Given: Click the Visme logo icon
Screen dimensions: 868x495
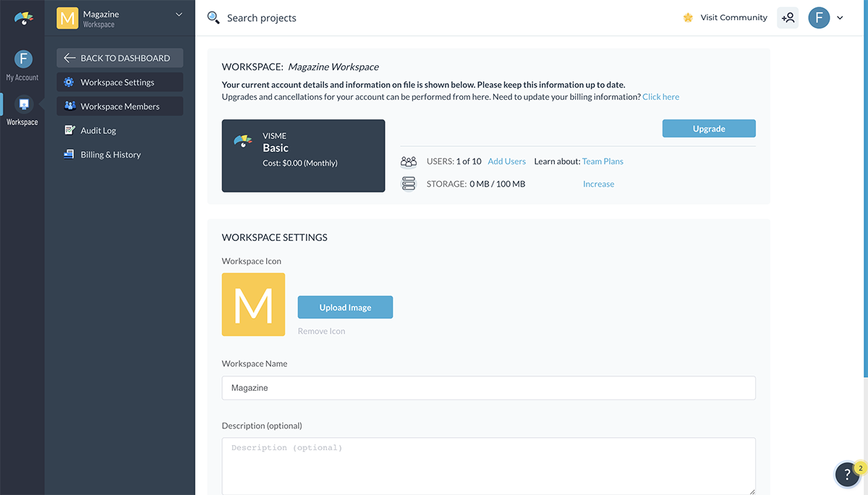Looking at the screenshot, I should click(x=23, y=18).
